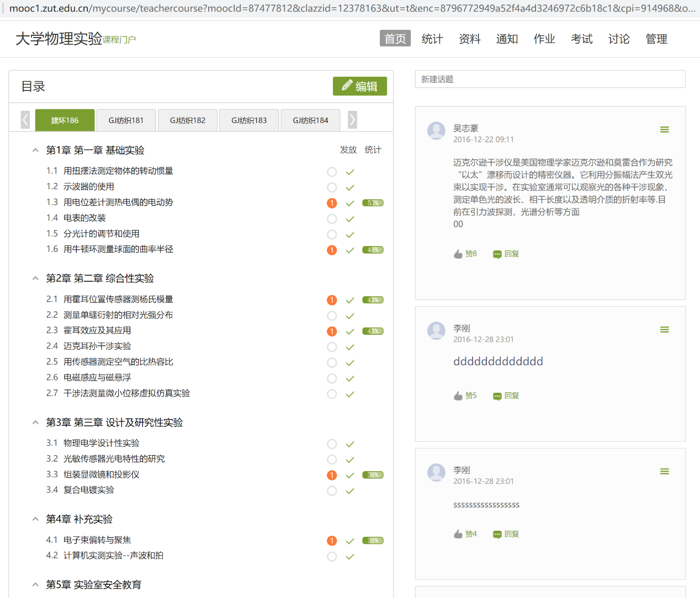The width and height of the screenshot is (700, 598).
Task: Click the right arrow to scroll class tabs
Action: pyautogui.click(x=352, y=119)
